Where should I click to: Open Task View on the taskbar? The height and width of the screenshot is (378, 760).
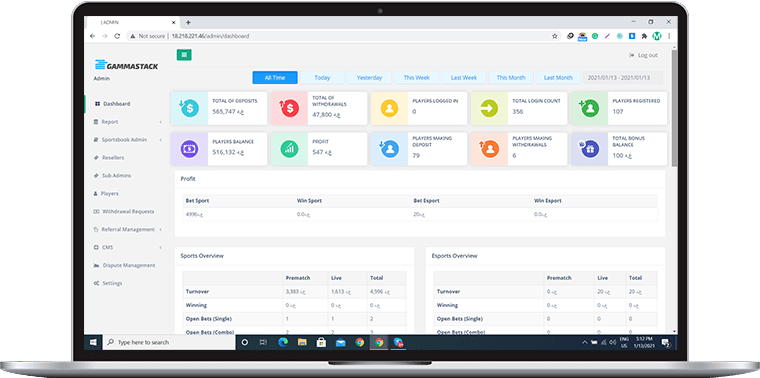coord(263,342)
